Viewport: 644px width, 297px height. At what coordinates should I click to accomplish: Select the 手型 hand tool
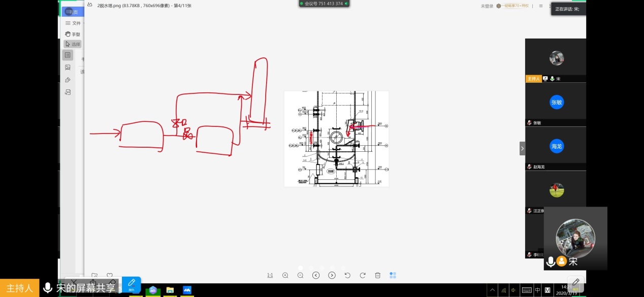[72, 34]
